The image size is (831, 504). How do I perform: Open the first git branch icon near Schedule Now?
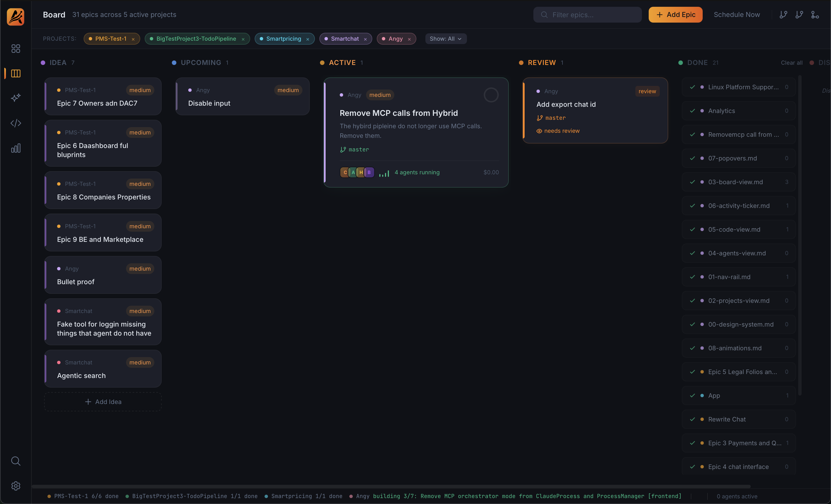(783, 14)
